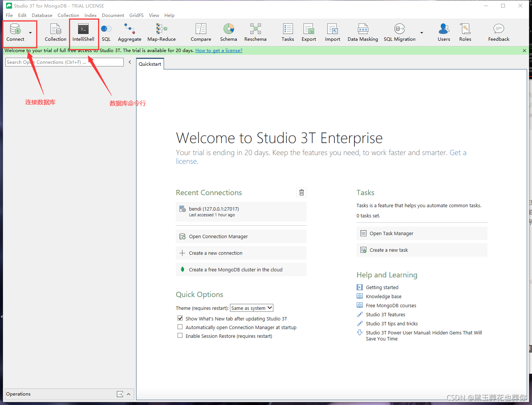The width and height of the screenshot is (532, 405).
Task: Open the Getting started link
Action: click(382, 287)
